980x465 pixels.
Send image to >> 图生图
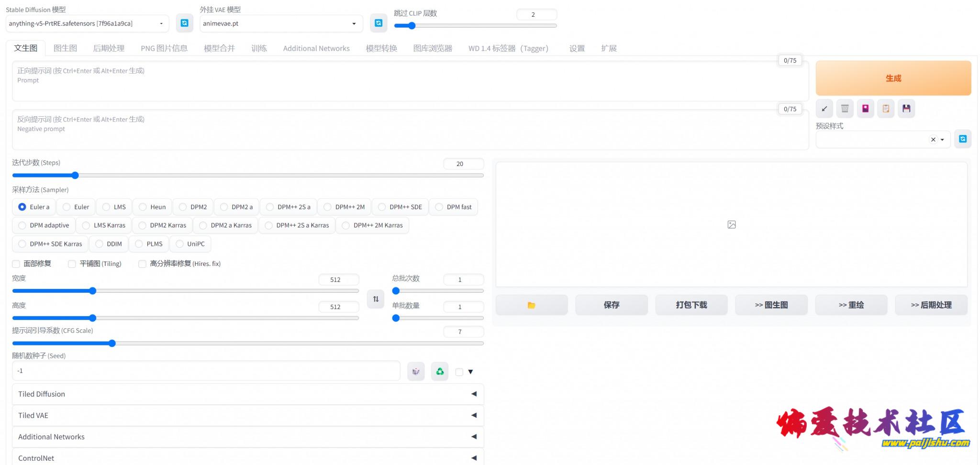pos(771,305)
